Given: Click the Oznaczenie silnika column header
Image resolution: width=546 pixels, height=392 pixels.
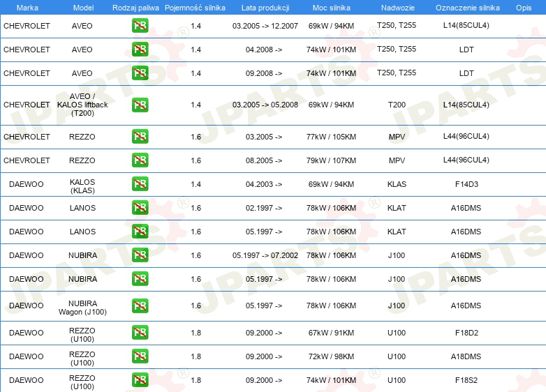Looking at the screenshot, I should [x=468, y=8].
